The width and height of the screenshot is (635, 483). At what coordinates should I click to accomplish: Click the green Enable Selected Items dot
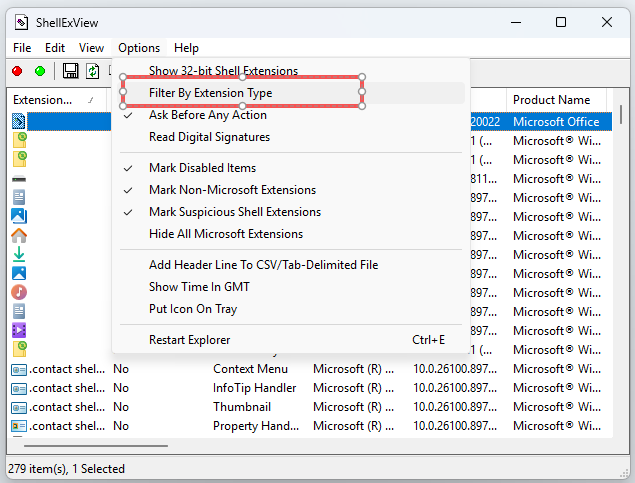pos(40,71)
